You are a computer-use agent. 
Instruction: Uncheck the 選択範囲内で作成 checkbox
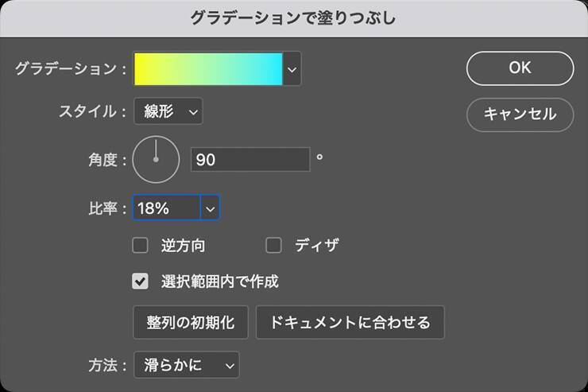pos(141,281)
